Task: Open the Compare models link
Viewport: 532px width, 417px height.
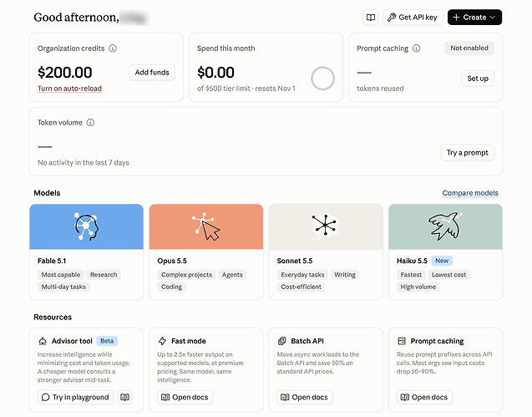Action: (470, 193)
